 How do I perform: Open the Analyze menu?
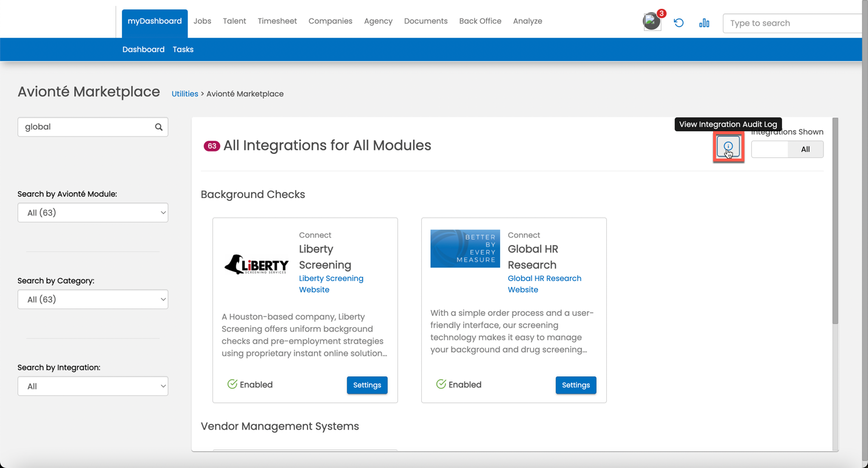coord(528,21)
